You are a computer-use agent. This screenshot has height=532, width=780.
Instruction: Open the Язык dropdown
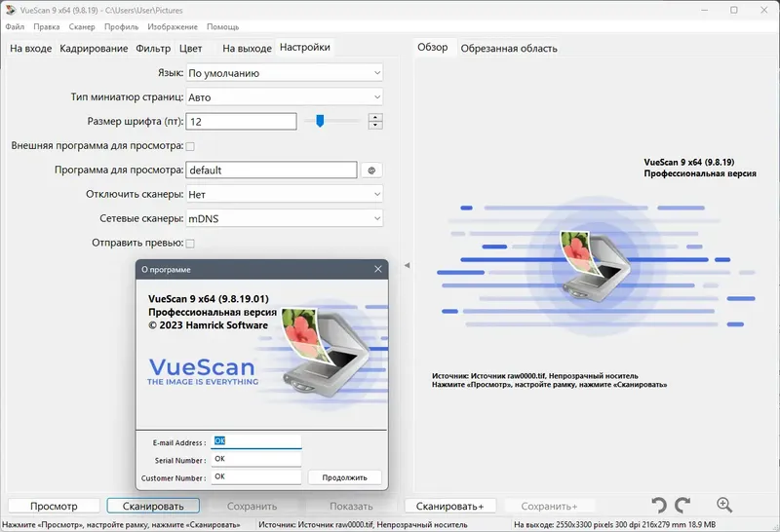click(x=285, y=73)
